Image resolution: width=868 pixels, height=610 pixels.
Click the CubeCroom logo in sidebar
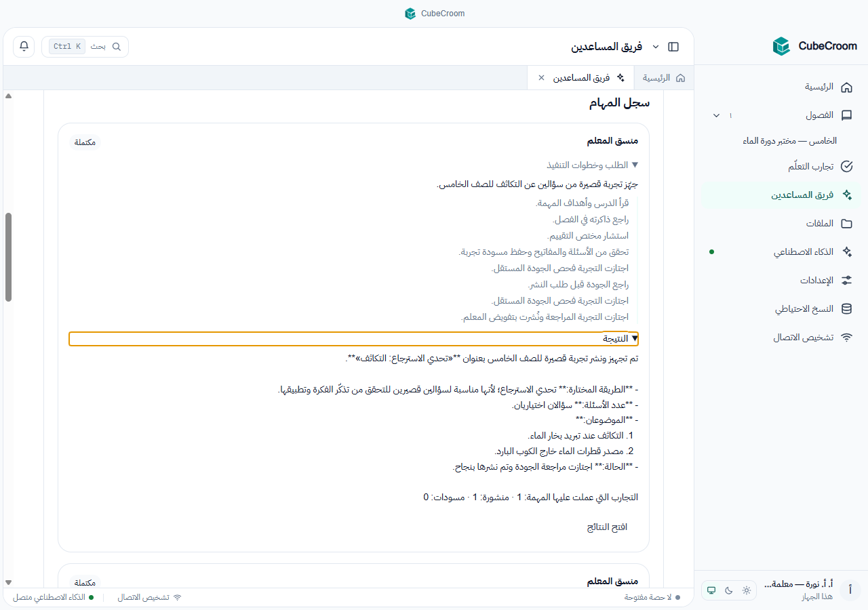tap(781, 46)
